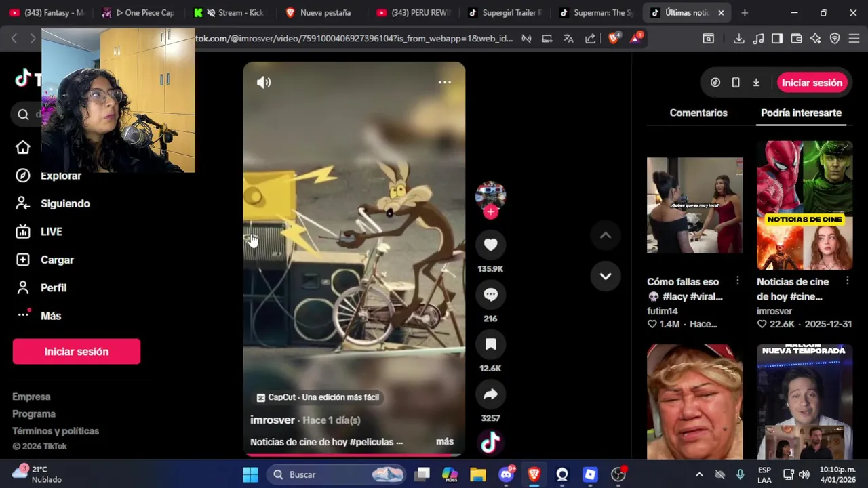Open the media control music note icon
Viewport: 868px width, 488px height.
click(x=759, y=39)
